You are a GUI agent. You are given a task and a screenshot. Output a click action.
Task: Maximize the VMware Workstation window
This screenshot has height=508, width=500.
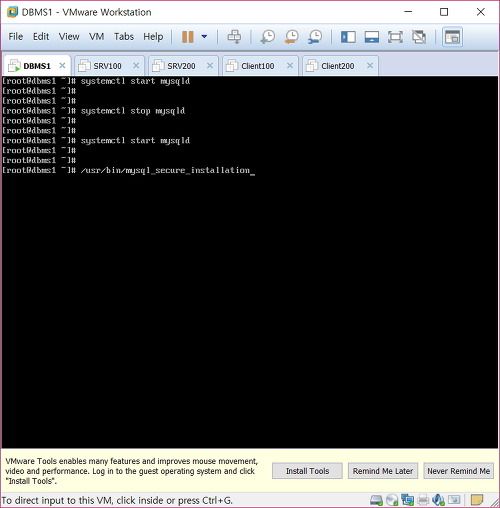[444, 12]
